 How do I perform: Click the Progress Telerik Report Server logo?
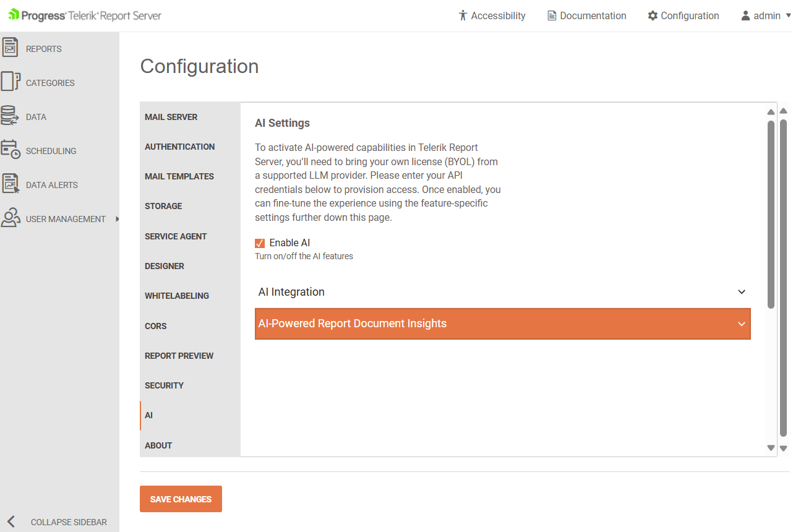coord(85,15)
